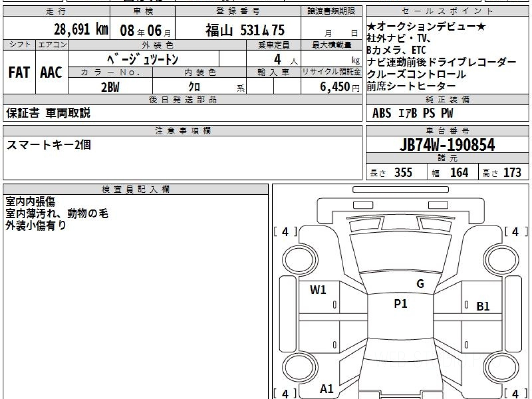Select the 外装小傷有り note
This screenshot has height=399, width=532.
tap(36, 225)
